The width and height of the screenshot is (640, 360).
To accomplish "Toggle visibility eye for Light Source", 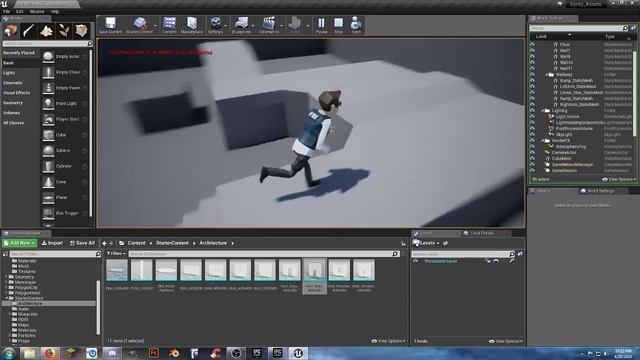I will [x=533, y=116].
